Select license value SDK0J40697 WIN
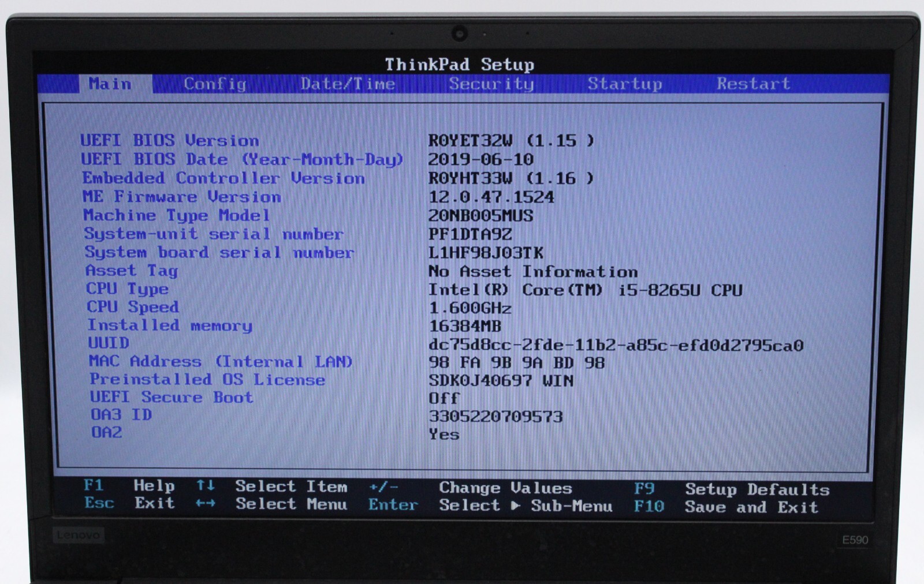The image size is (924, 584). [501, 381]
